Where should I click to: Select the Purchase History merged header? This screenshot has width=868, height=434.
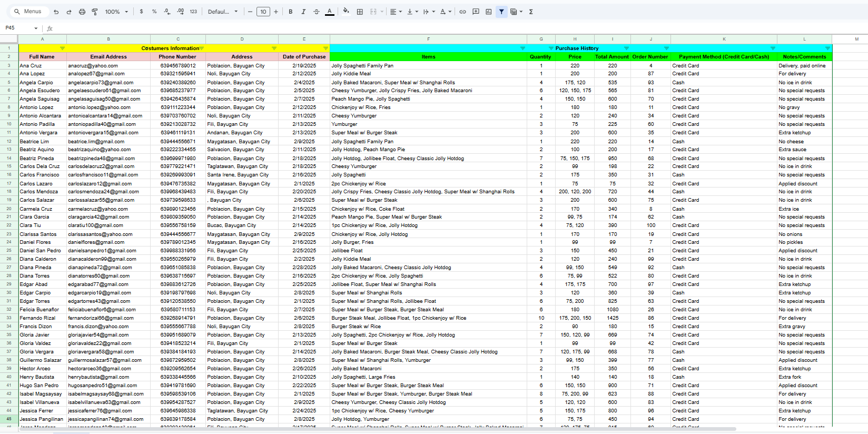tap(581, 48)
